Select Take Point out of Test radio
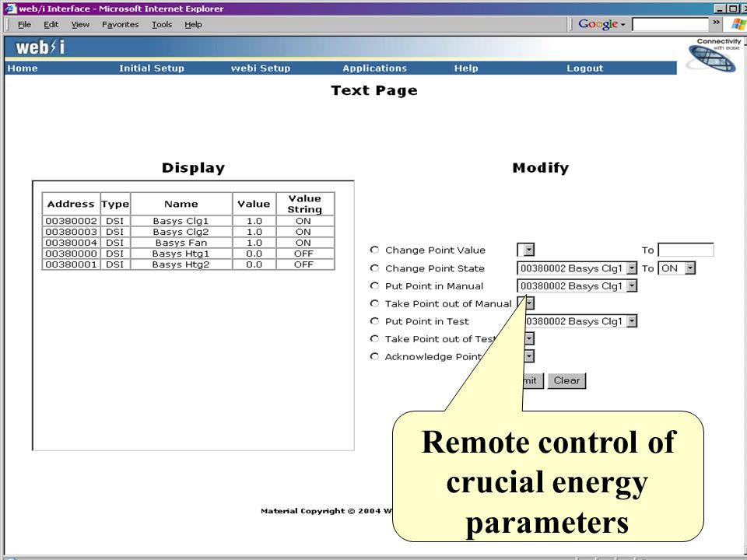This screenshot has width=747, height=560. click(374, 338)
